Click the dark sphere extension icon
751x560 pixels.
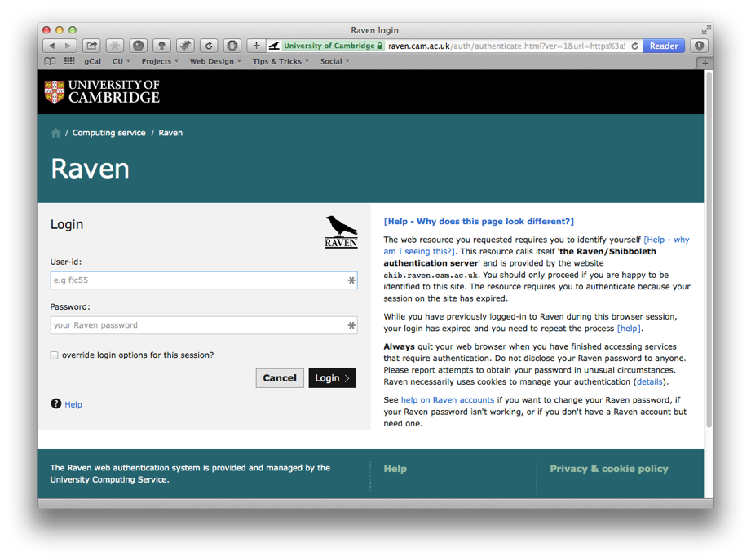click(138, 46)
